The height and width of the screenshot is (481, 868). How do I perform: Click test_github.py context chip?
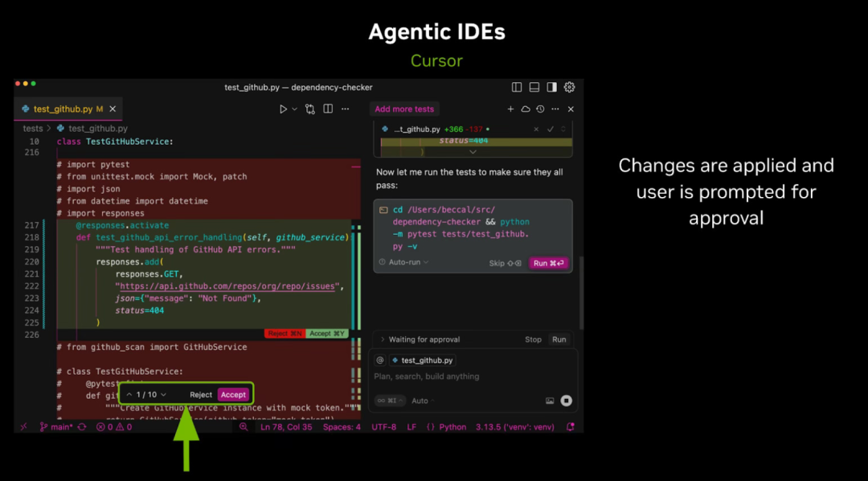coord(423,360)
